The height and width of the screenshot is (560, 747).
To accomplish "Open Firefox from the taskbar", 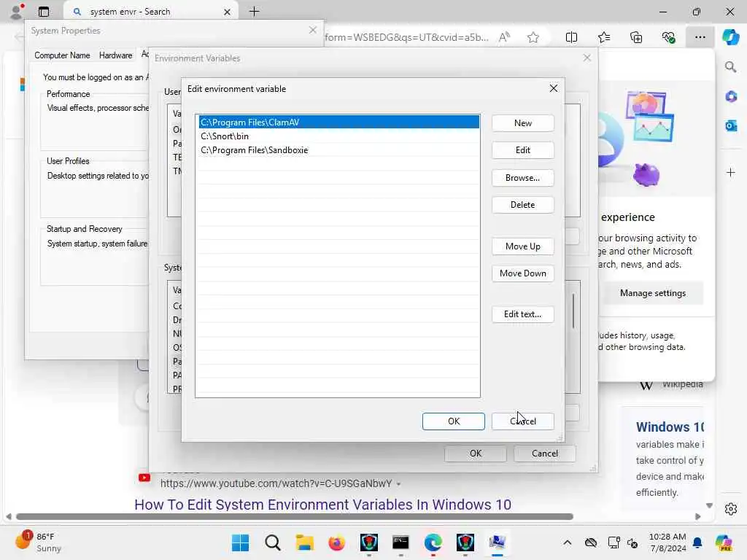I will click(x=337, y=542).
